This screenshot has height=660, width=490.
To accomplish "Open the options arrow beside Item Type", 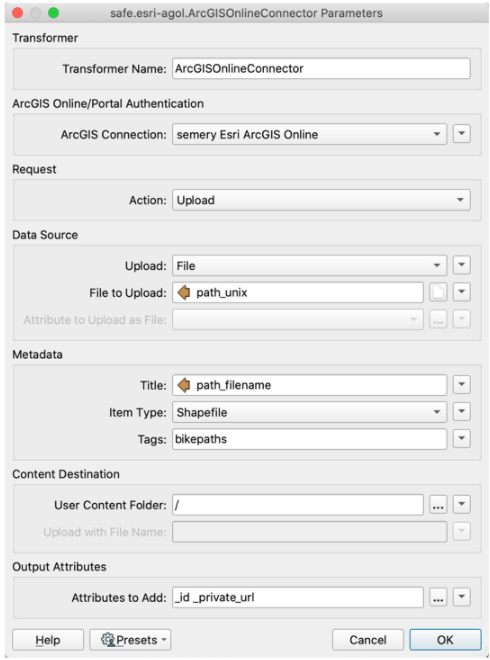I will coord(461,412).
